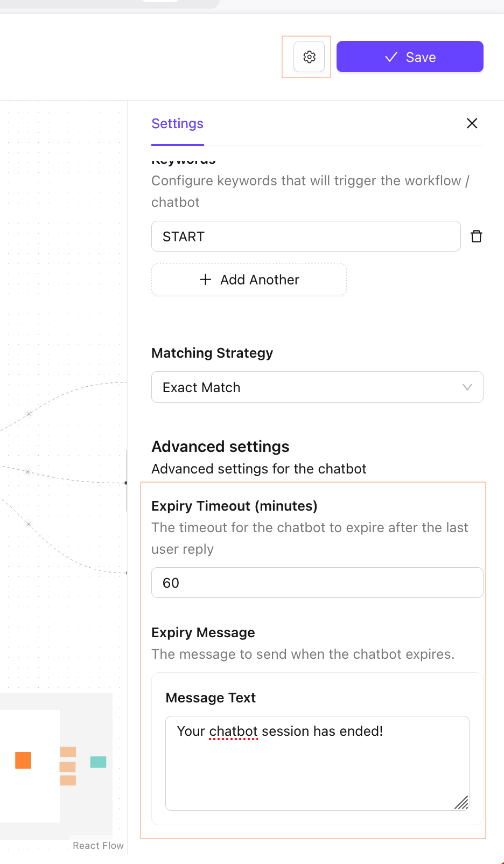504x864 pixels.
Task: Save the chatbot workflow
Action: click(410, 57)
